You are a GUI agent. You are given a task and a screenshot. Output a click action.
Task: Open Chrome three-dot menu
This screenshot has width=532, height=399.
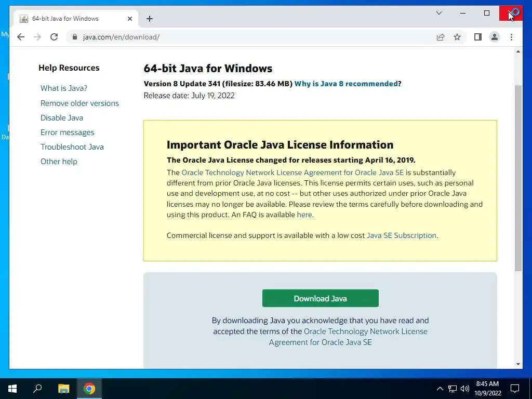(x=511, y=37)
